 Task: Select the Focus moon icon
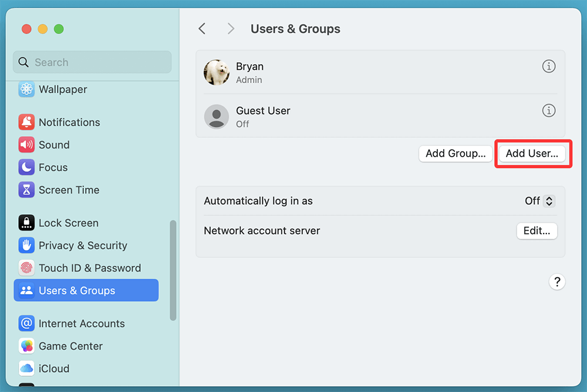point(26,167)
